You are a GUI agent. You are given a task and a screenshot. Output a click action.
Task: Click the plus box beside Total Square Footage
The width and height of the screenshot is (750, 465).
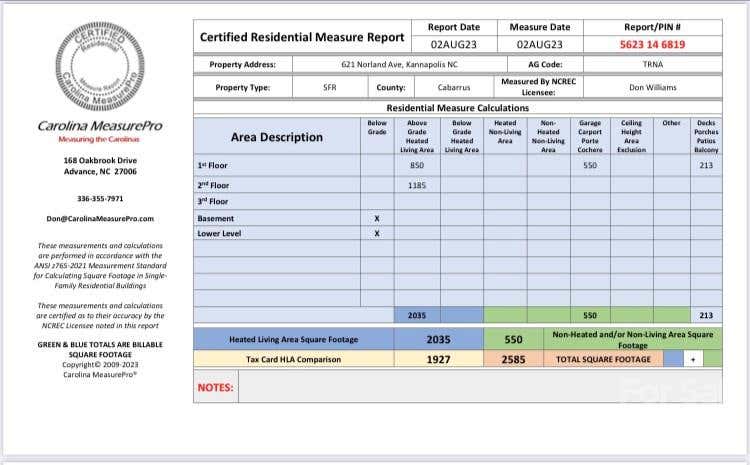(x=693, y=359)
